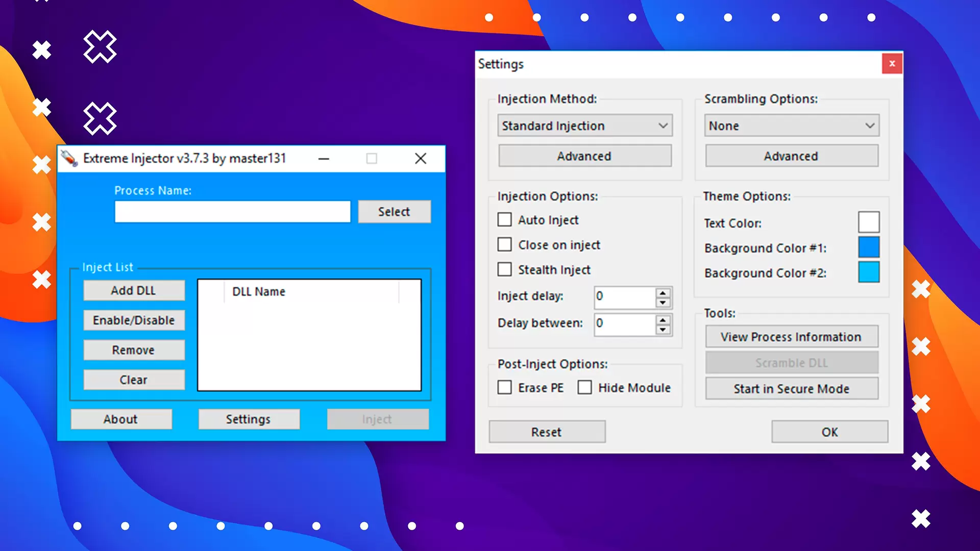Click Advanced under Injection Method
Viewport: 980px width, 551px height.
585,156
